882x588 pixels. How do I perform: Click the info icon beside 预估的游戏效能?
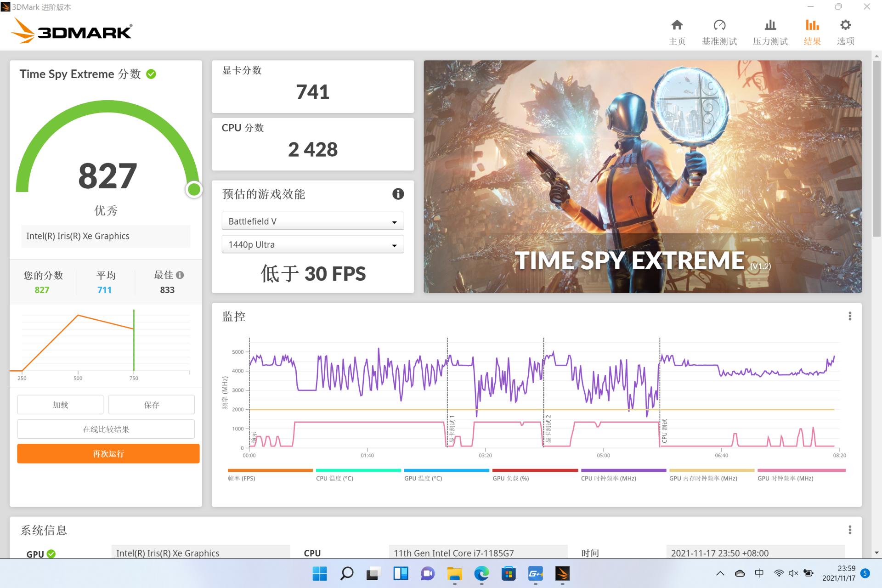click(x=398, y=194)
